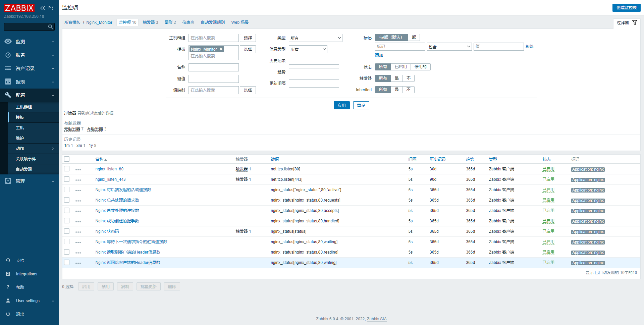Click the 名称 filter input field

pyautogui.click(x=213, y=67)
